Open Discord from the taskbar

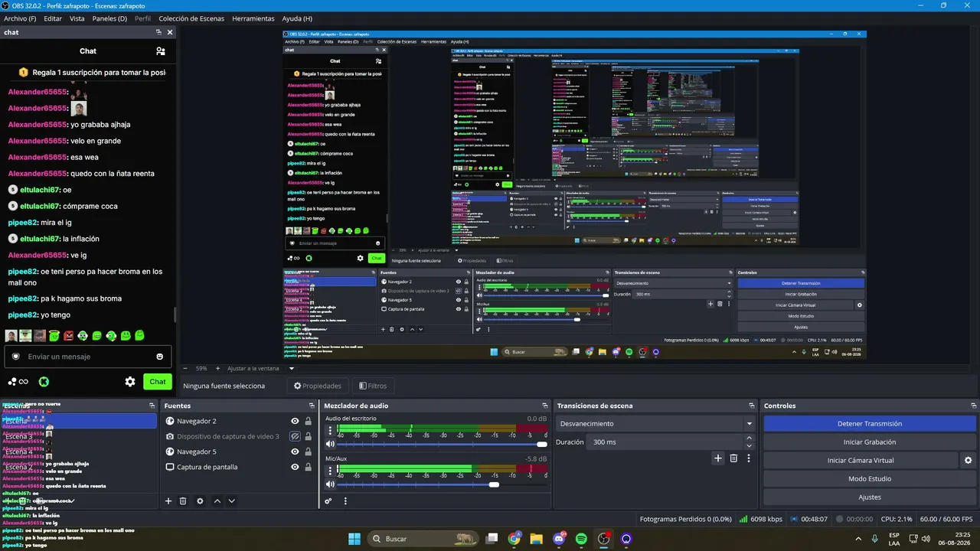tap(559, 539)
